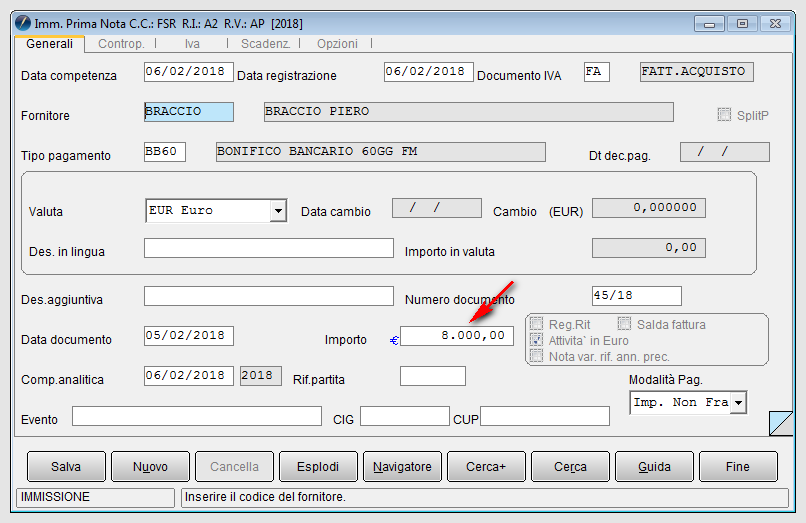Toggle the SplitP checkbox
806x523 pixels.
[x=724, y=114]
